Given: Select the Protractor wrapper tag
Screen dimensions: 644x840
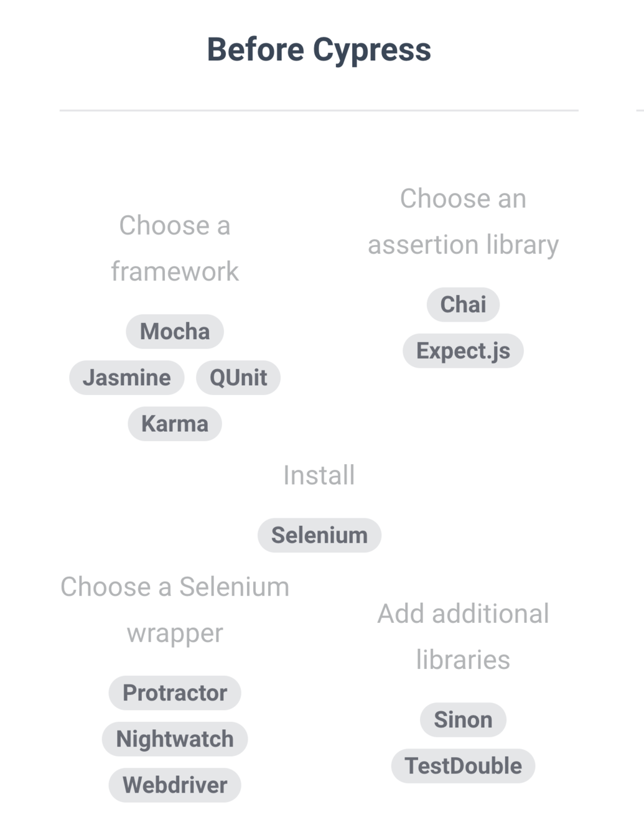Looking at the screenshot, I should pyautogui.click(x=175, y=693).
